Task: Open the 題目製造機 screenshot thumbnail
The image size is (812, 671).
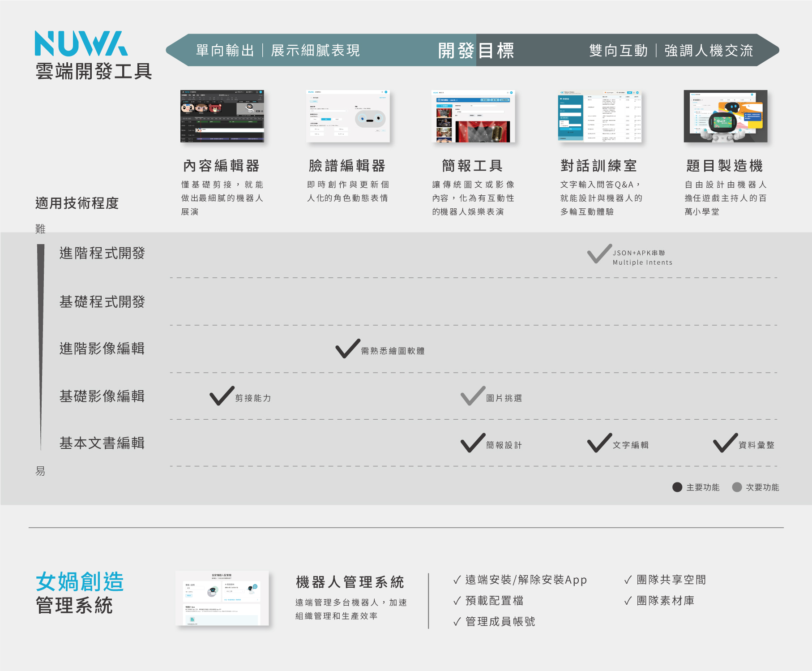Action: 725,116
